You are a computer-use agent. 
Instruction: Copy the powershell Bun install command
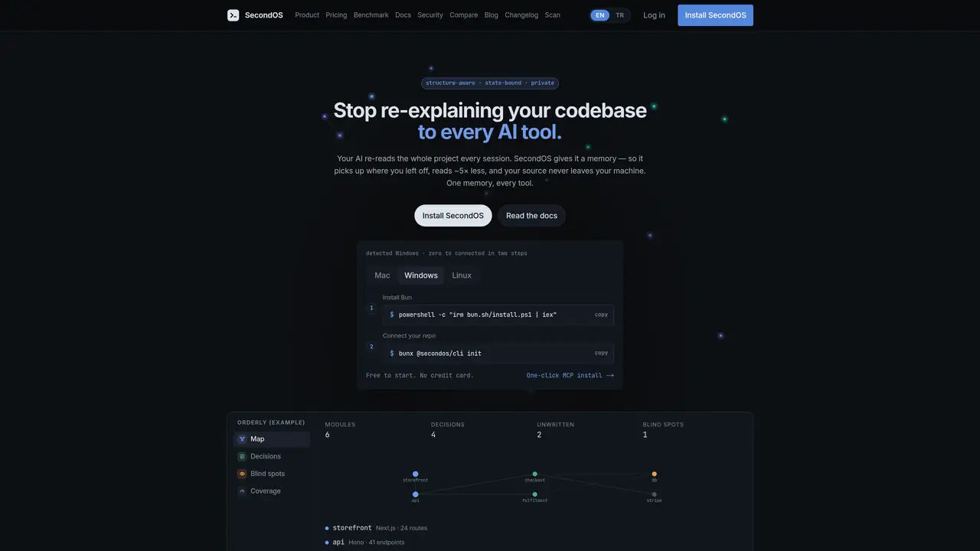click(602, 315)
